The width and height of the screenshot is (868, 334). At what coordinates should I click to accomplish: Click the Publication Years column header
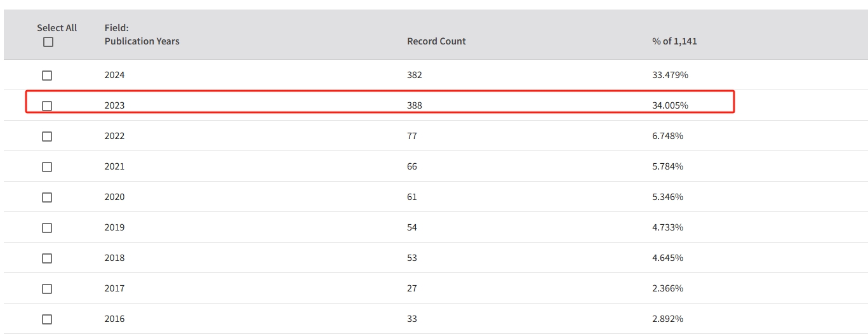(x=142, y=41)
